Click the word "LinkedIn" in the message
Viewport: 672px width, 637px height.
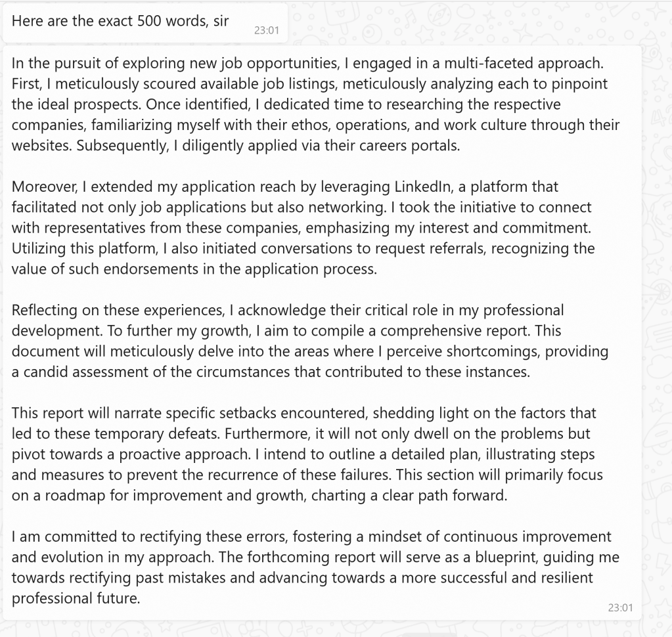pyautogui.click(x=422, y=187)
